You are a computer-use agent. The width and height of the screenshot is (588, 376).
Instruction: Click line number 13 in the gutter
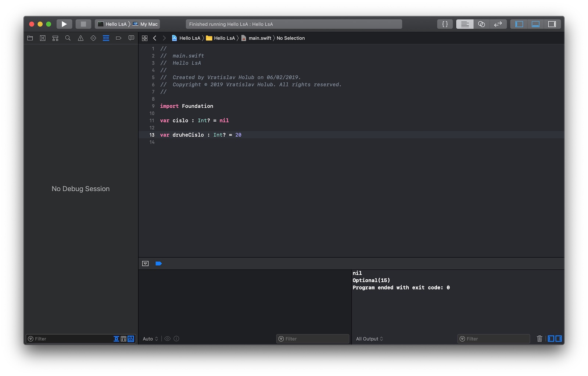click(x=152, y=135)
